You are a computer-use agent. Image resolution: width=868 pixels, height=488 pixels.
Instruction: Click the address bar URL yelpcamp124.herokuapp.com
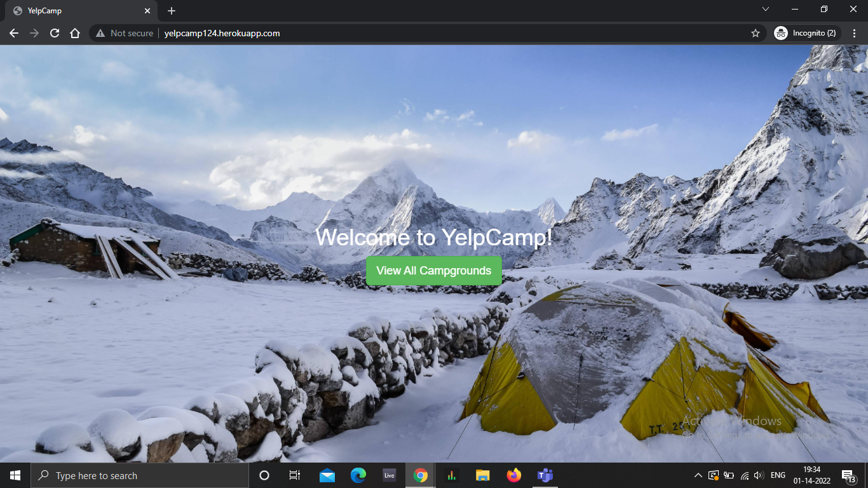click(x=222, y=33)
